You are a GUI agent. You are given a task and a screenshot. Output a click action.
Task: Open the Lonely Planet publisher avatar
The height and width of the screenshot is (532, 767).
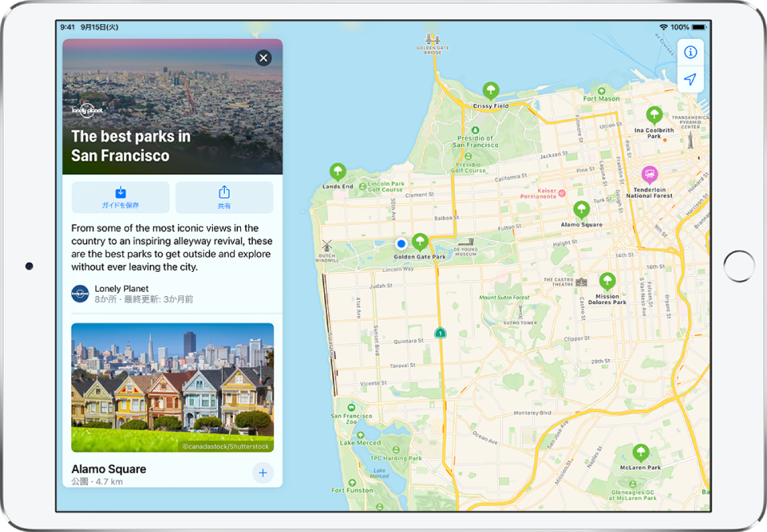pos(80,294)
